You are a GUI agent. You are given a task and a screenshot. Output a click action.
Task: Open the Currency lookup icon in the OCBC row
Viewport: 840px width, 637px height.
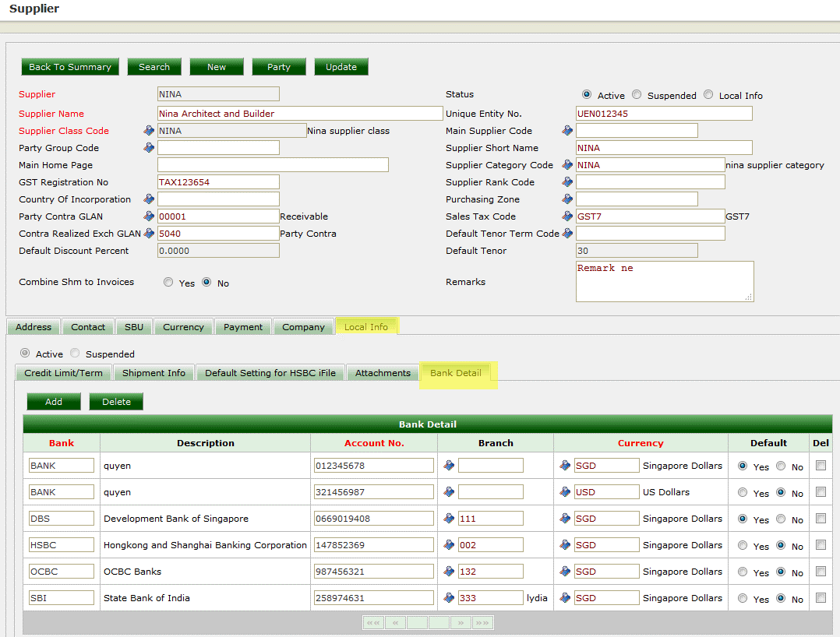coord(566,571)
